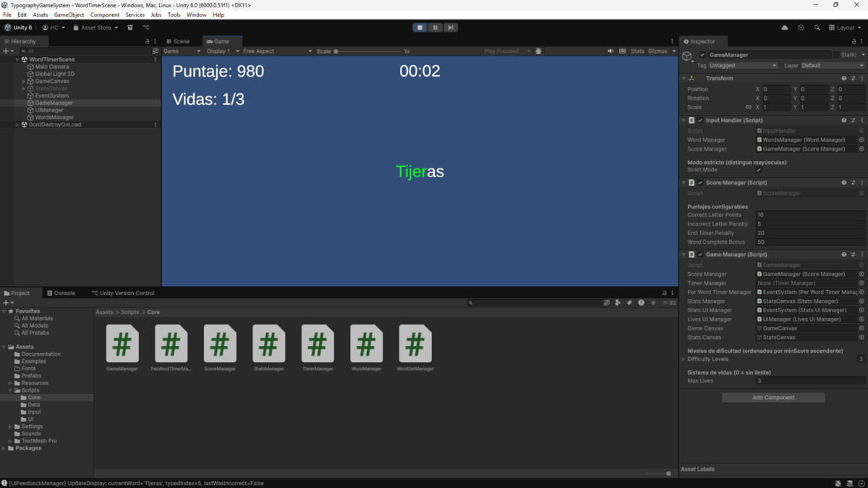Image resolution: width=868 pixels, height=488 pixels.
Task: Switch to the Scene tab
Action: [x=178, y=41]
